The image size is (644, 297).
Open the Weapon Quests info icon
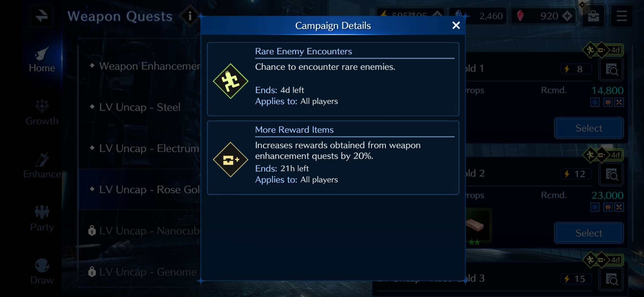click(190, 16)
